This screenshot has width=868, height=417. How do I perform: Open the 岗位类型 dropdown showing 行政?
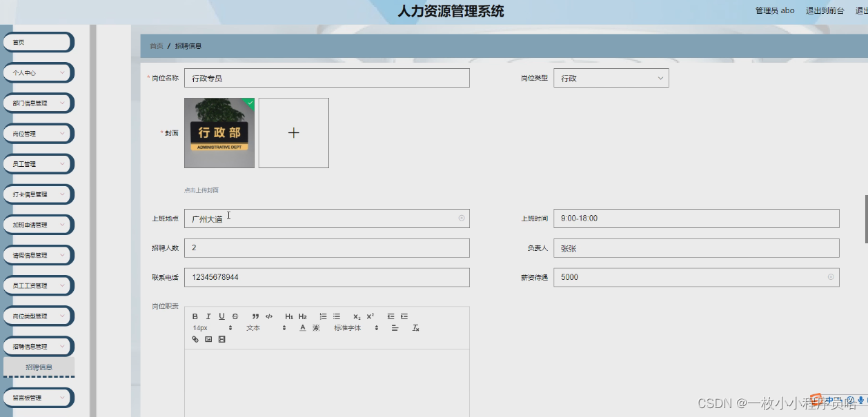pos(611,79)
